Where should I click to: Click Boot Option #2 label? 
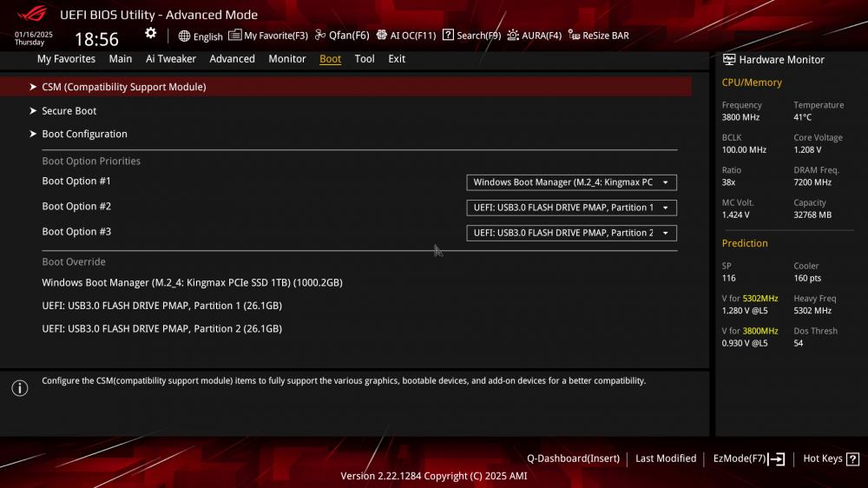76,207
